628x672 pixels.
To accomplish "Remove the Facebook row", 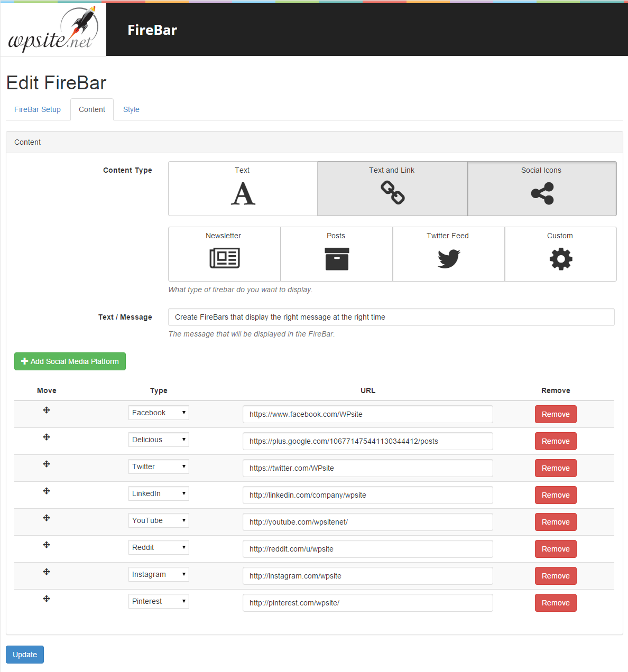I will click(556, 414).
